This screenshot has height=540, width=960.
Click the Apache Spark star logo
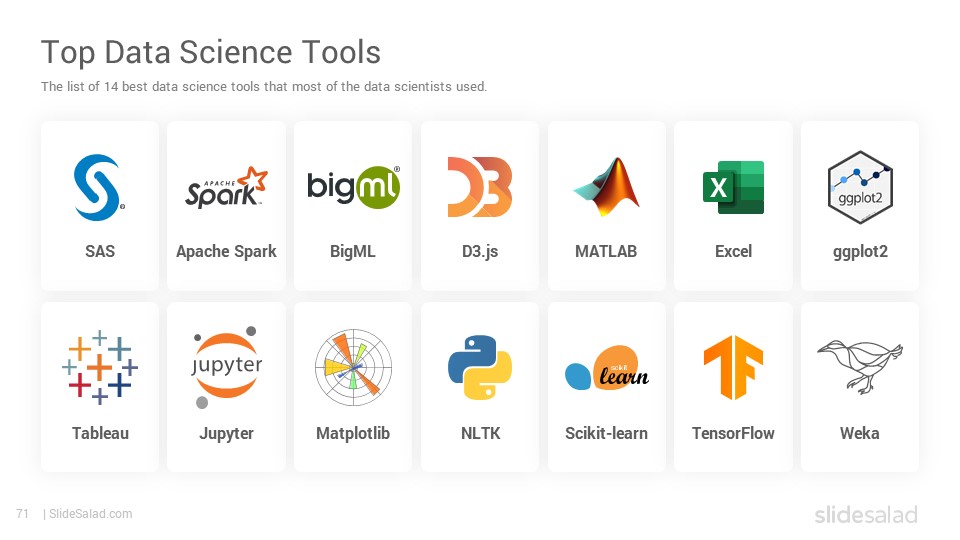[227, 187]
